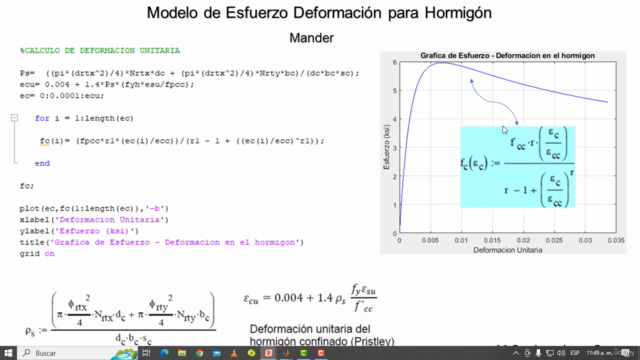
Task: Click the 'fc(i)=' formula code line
Action: [x=182, y=141]
